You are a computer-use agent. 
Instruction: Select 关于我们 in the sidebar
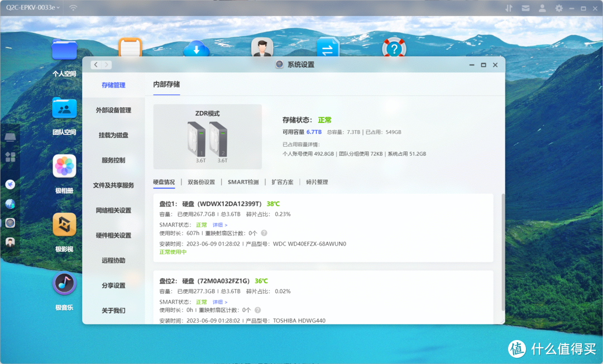click(x=113, y=310)
